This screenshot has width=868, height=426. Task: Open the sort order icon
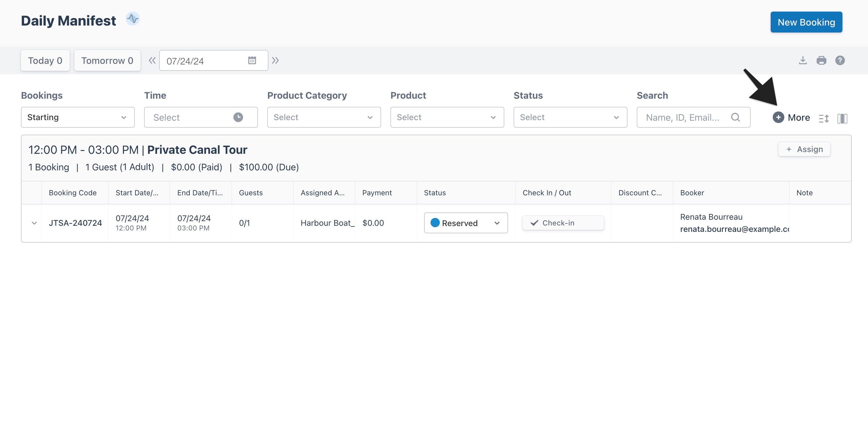pyautogui.click(x=824, y=118)
